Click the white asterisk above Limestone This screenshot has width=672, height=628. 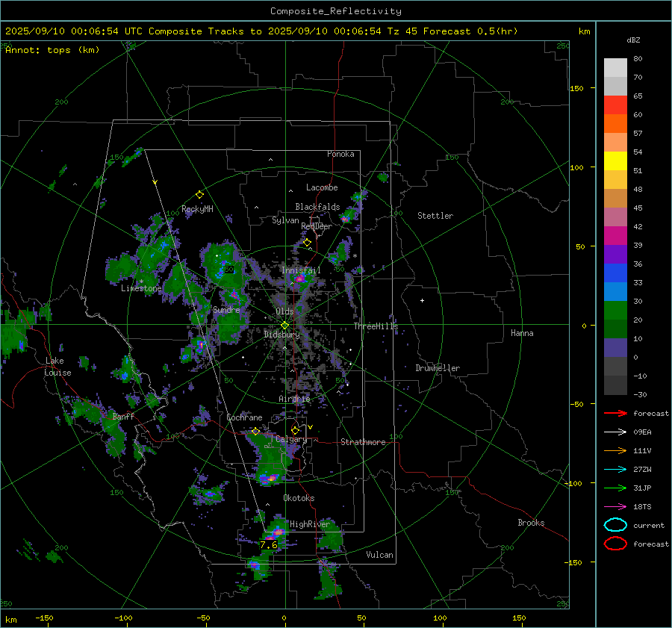141,282
